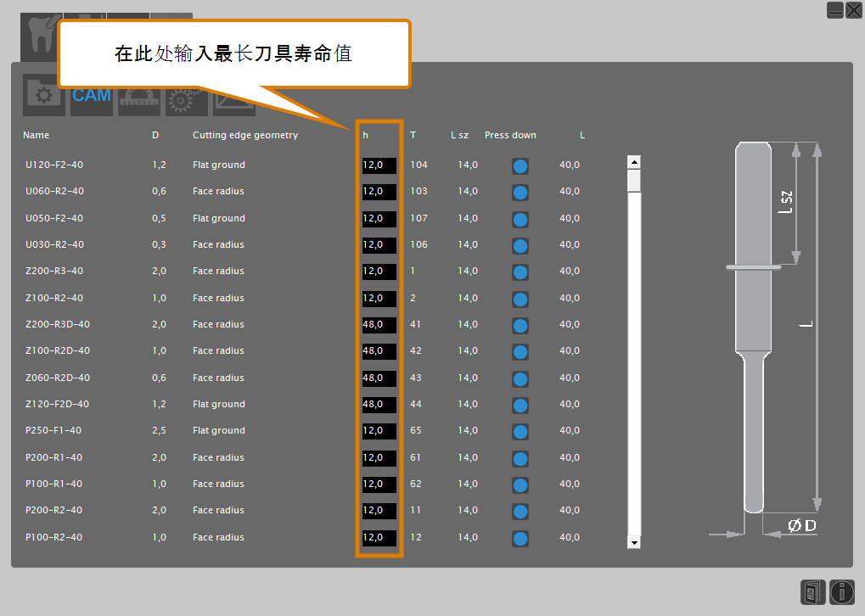Click Flat ground text for Z120-F2D-40
865x616 pixels.
218,404
